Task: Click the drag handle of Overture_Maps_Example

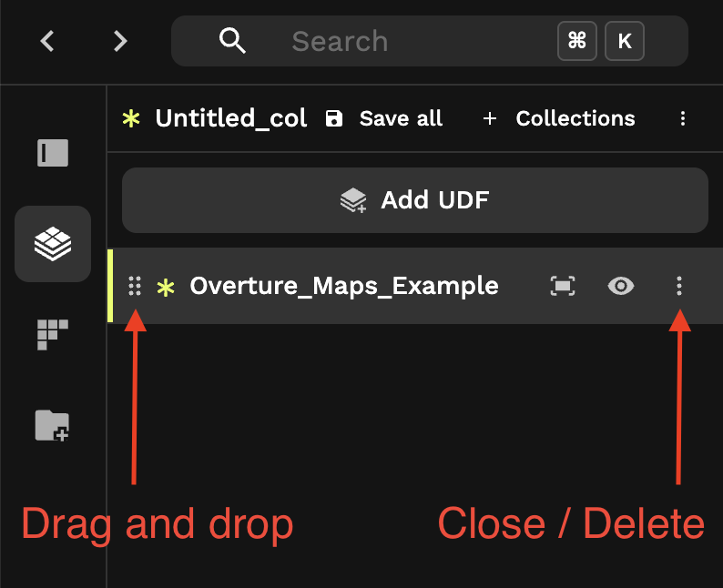Action: [x=135, y=286]
